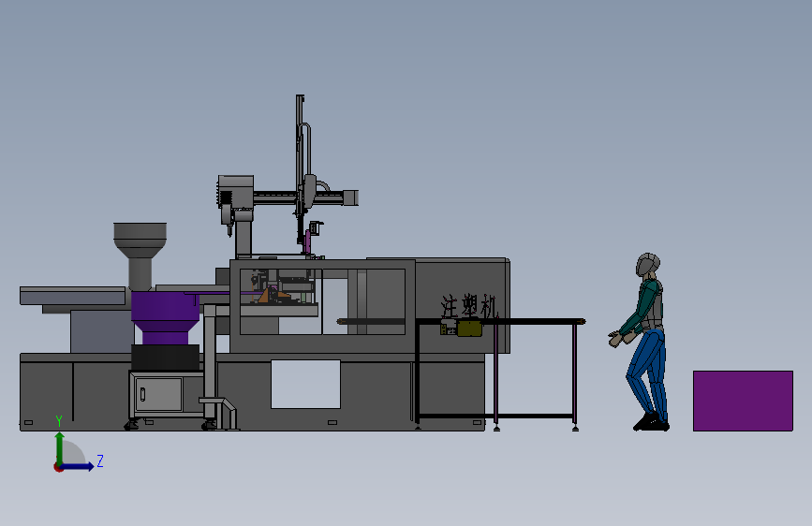Click the green Y axis arrow of the triad
Image resolution: width=812 pixels, height=526 pixels.
pyautogui.click(x=60, y=447)
